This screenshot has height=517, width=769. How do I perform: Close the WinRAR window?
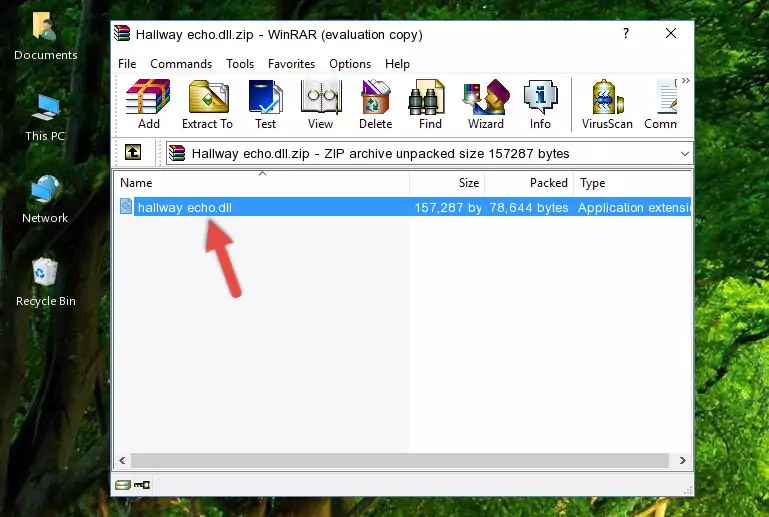671,33
